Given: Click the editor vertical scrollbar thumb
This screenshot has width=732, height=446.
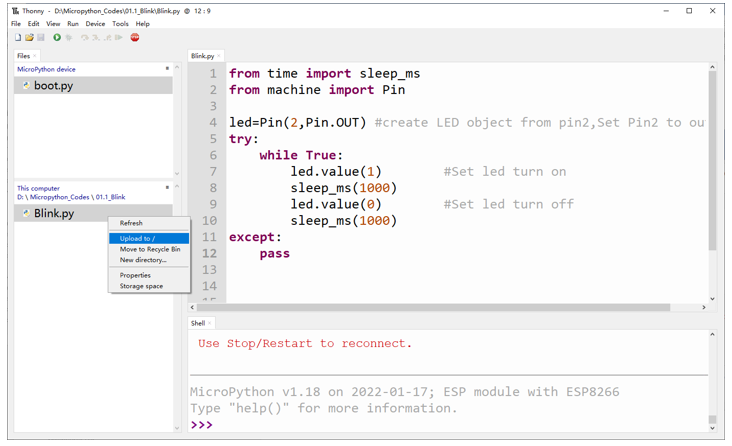Looking at the screenshot, I should [x=712, y=161].
